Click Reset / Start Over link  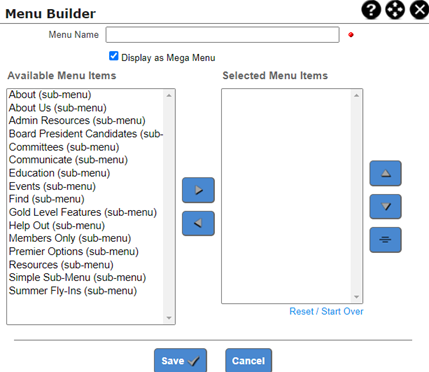[326, 311]
